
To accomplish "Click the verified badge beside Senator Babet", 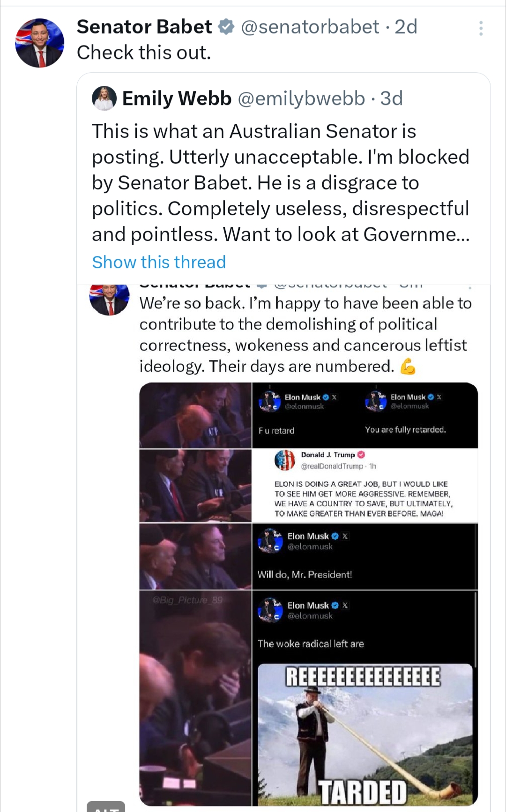I will [227, 27].
